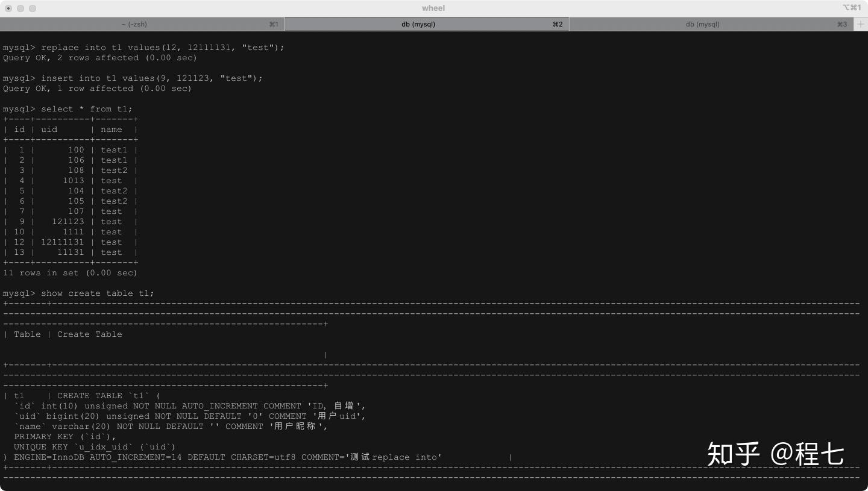Screen dimensions: 868x491
Task: Click the CREATE TABLE `t1` ( line
Action: [108, 396]
